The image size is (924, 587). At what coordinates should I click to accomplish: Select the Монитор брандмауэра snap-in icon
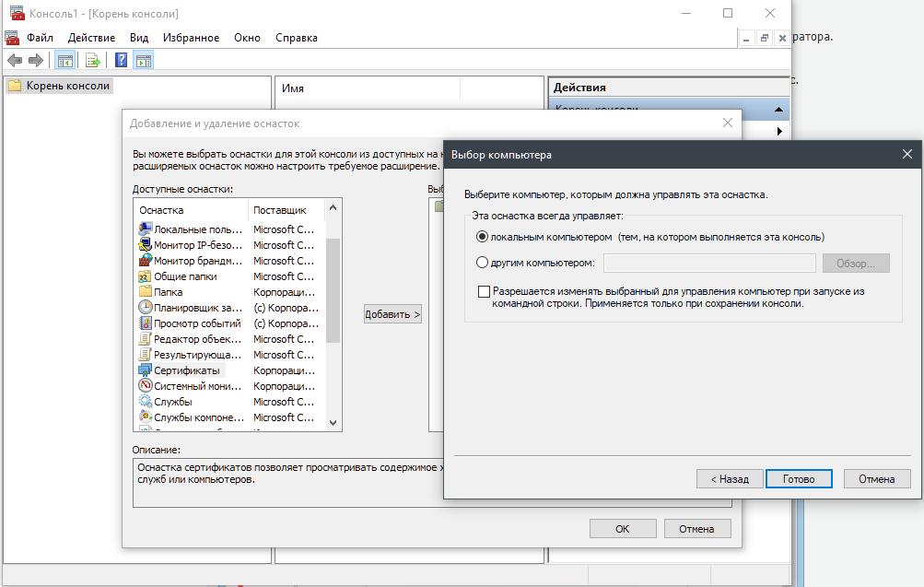tap(146, 261)
